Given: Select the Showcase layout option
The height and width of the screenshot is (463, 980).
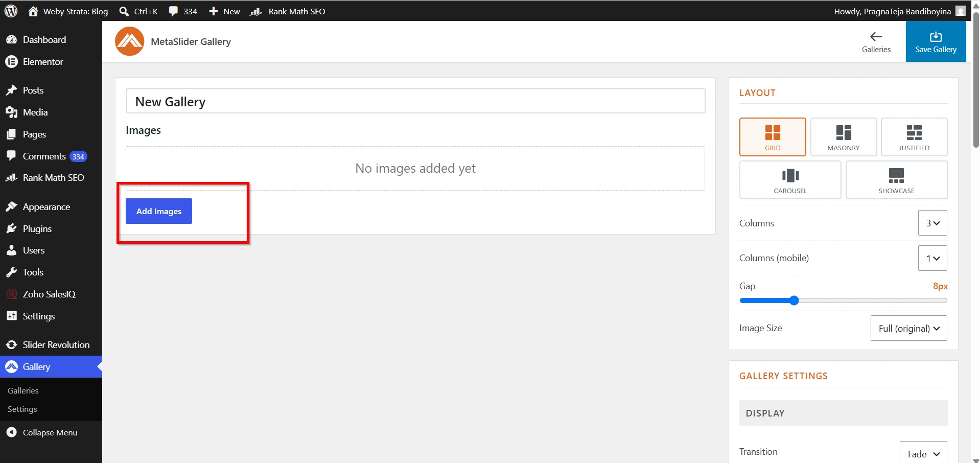Looking at the screenshot, I should (x=896, y=180).
